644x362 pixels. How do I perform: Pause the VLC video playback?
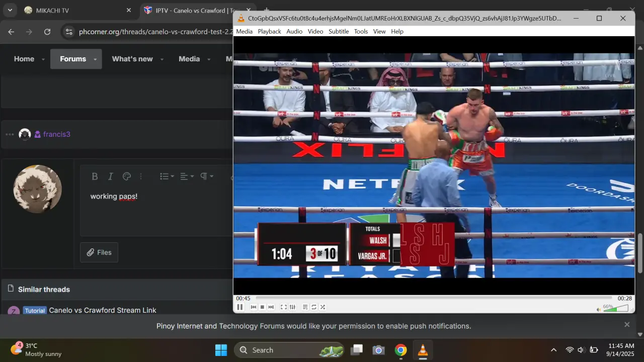point(240,307)
